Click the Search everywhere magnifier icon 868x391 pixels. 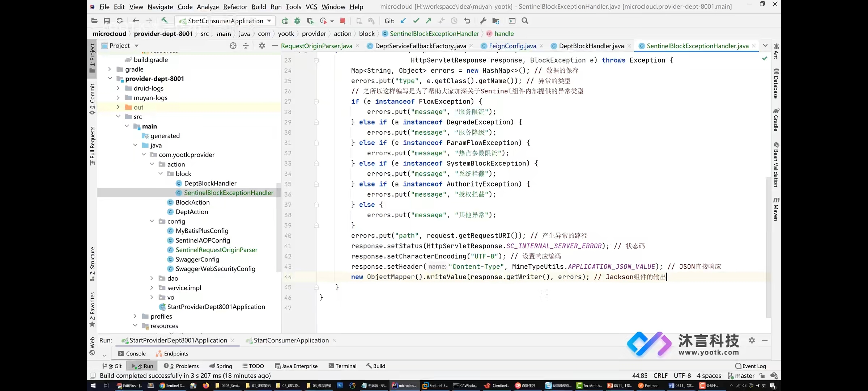(524, 21)
